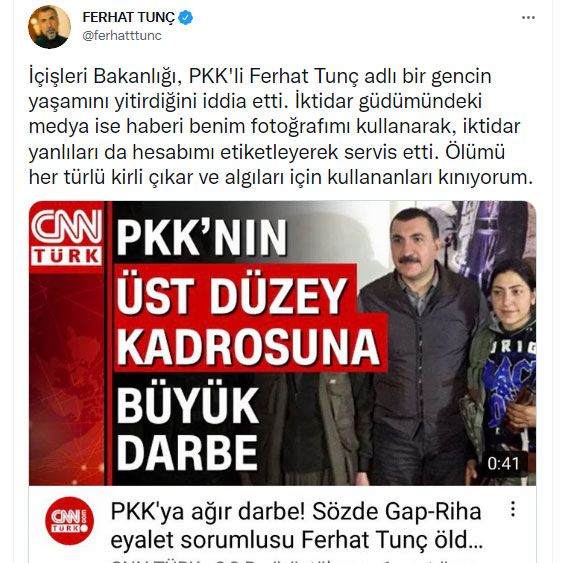Open Ferhat Tunç's round profile avatar
This screenshot has width=569, height=563.
click(49, 27)
